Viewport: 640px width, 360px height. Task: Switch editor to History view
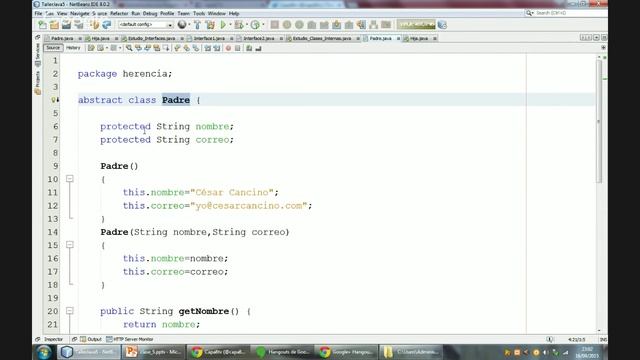click(73, 48)
